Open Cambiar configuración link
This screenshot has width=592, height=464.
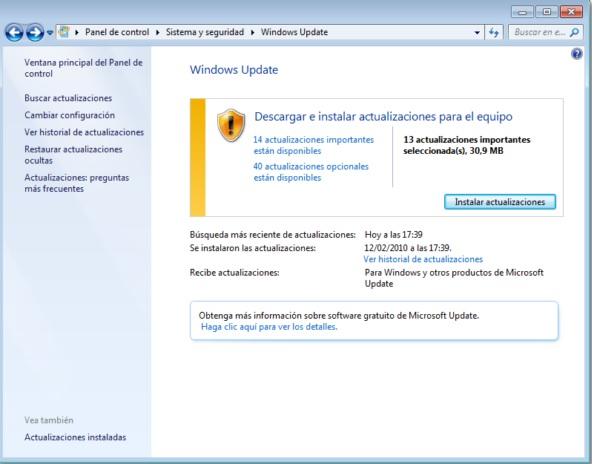pos(69,115)
